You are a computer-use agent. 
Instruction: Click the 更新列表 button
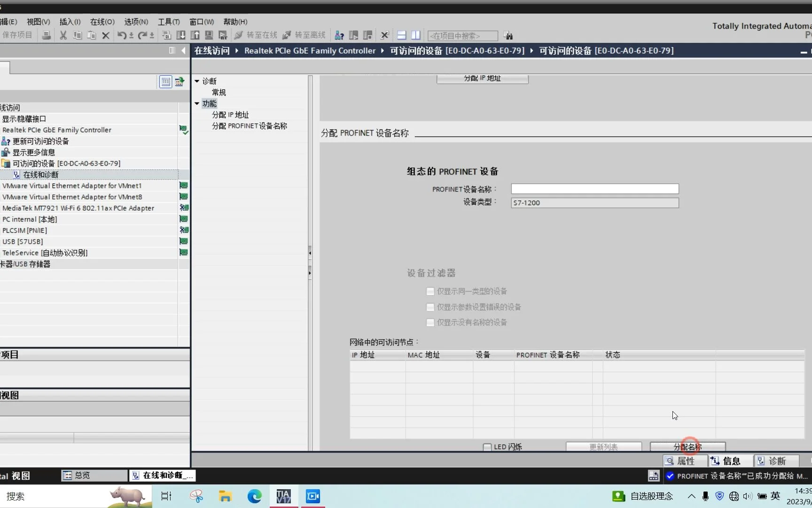pyautogui.click(x=603, y=447)
